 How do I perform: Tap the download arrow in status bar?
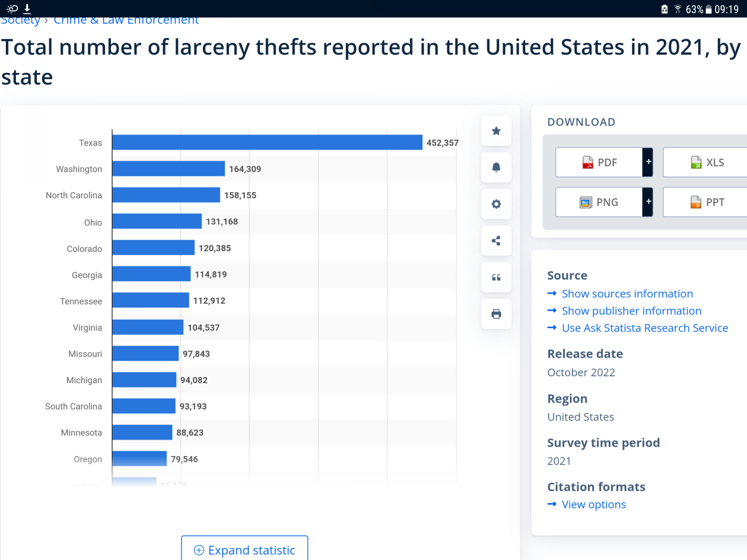(27, 9)
